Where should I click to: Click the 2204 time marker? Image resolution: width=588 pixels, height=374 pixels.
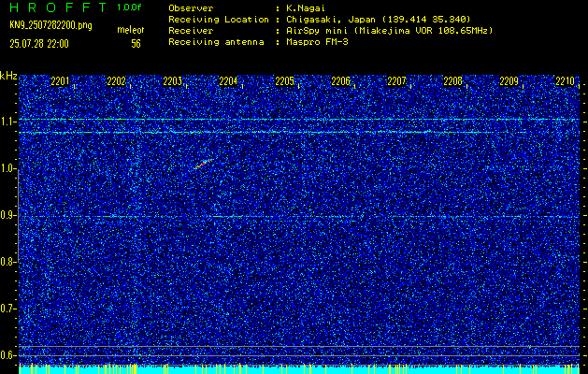coord(228,81)
